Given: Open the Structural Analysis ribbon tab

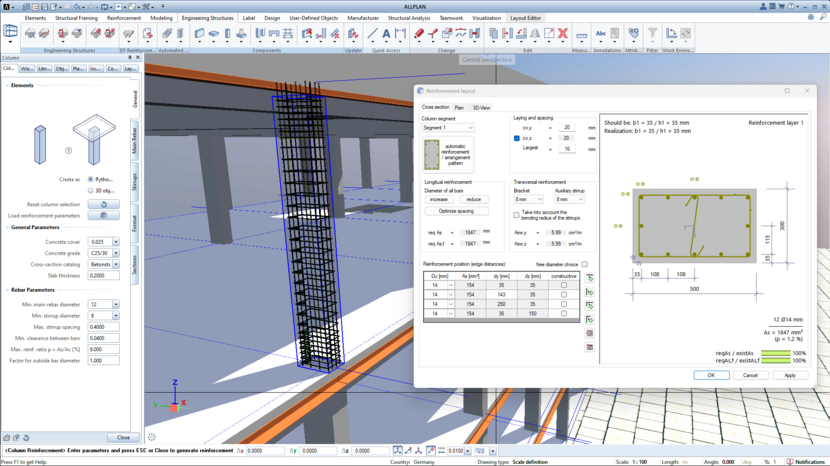Looking at the screenshot, I should click(409, 18).
